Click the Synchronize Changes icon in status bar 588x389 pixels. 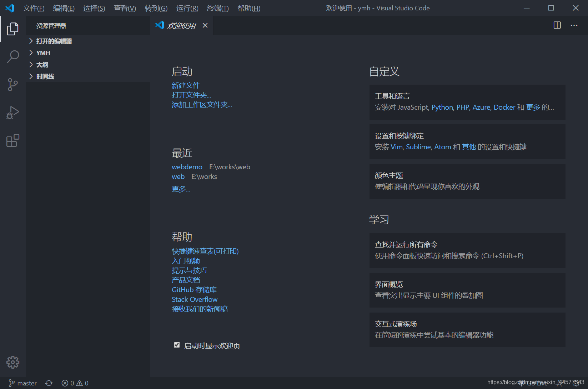tap(49, 383)
